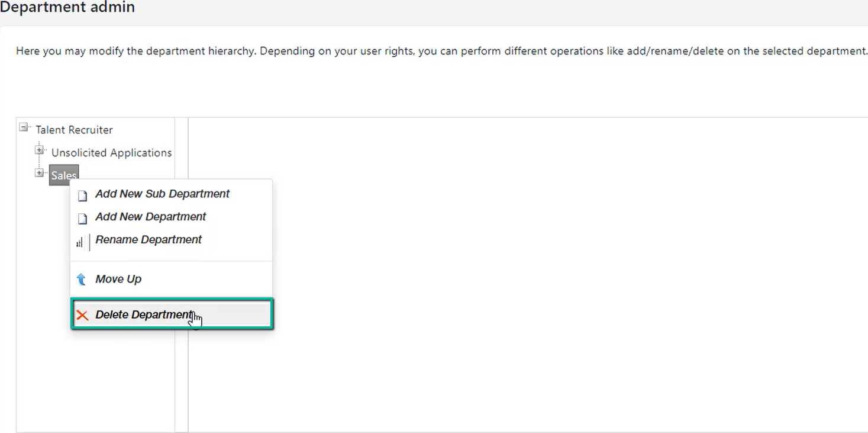Click the vertical splitter between panes
This screenshot has width=868, height=433.
(x=182, y=275)
